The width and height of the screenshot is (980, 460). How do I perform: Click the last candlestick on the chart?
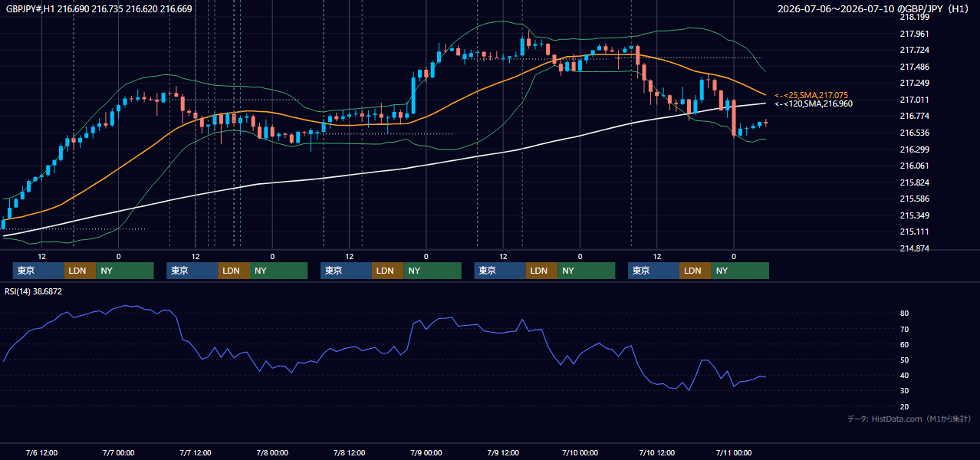(x=765, y=122)
